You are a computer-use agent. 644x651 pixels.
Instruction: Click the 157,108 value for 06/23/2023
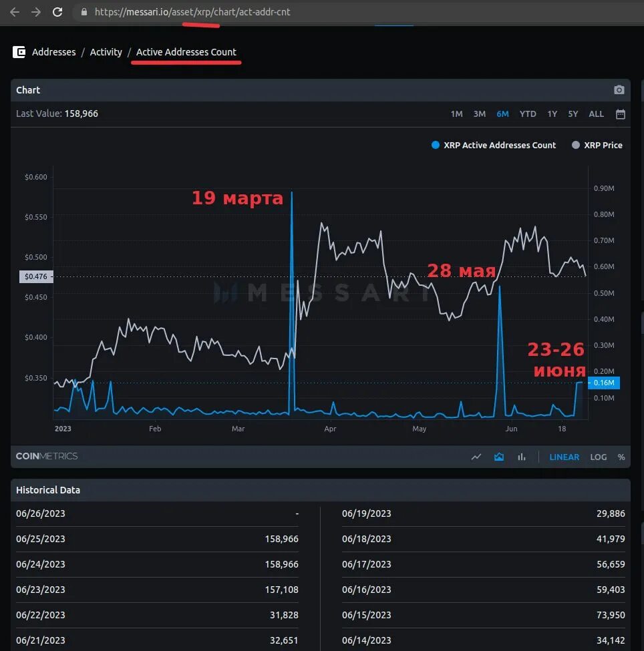[x=282, y=590]
